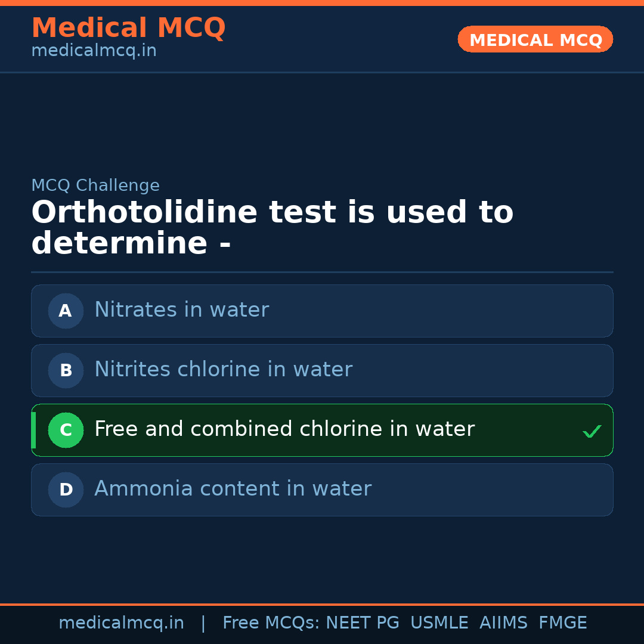Image resolution: width=644 pixels, height=644 pixels.
Task: Click the orange MEDICAL MCQ badge
Action: pos(535,39)
